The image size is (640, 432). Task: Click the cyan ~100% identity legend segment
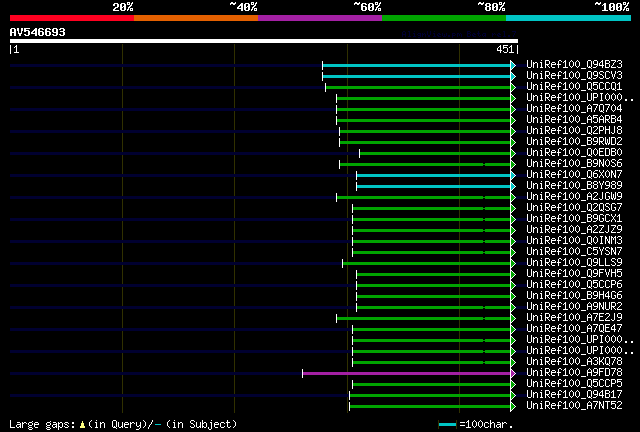(569, 18)
